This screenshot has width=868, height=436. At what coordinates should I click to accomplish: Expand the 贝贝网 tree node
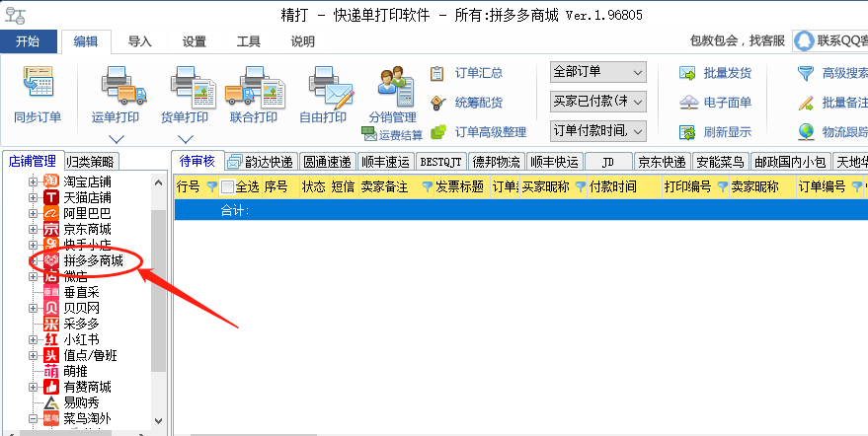coord(34,308)
